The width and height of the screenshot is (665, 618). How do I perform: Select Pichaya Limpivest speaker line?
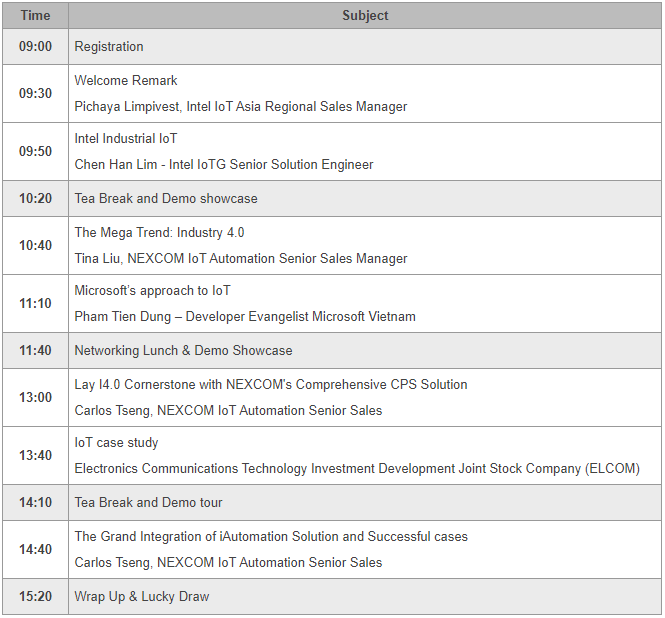coord(241,107)
